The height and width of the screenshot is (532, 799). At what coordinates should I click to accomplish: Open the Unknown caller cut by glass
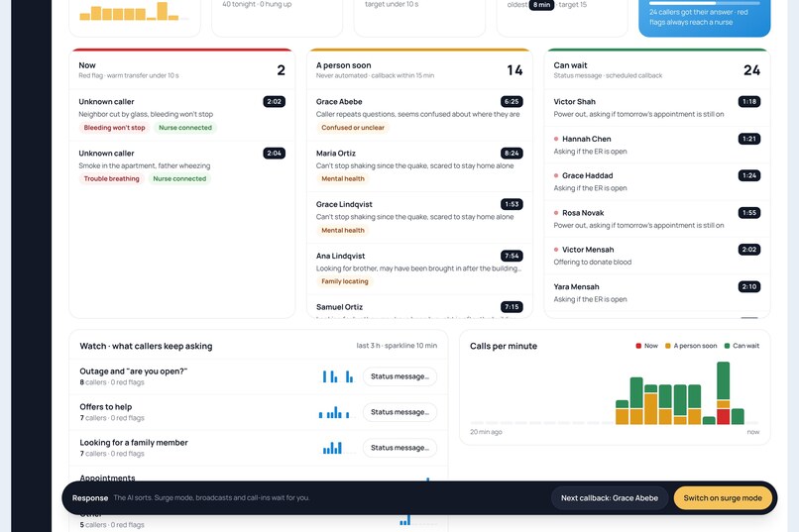click(x=182, y=115)
